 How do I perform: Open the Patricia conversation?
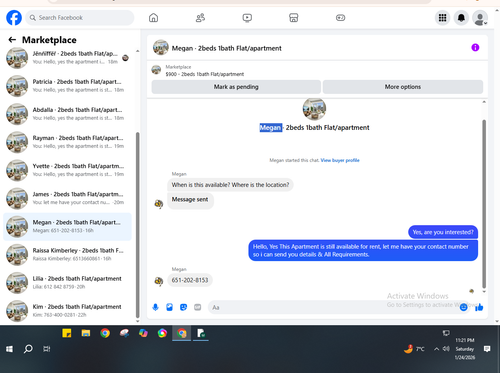[67, 86]
